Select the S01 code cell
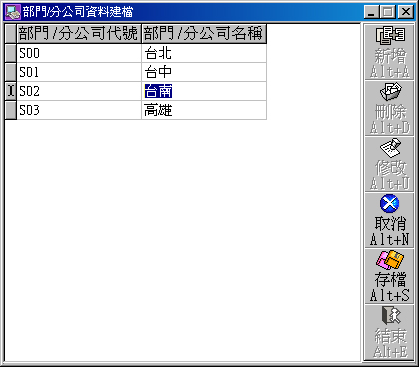Screen dimensions: 419x367 79,72
